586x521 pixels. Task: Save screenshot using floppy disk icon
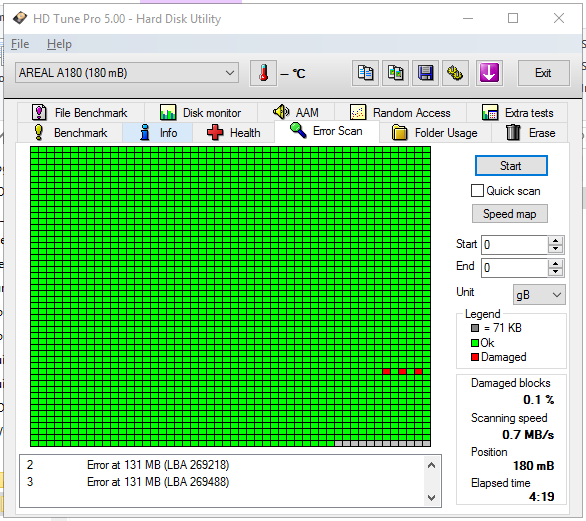point(425,73)
